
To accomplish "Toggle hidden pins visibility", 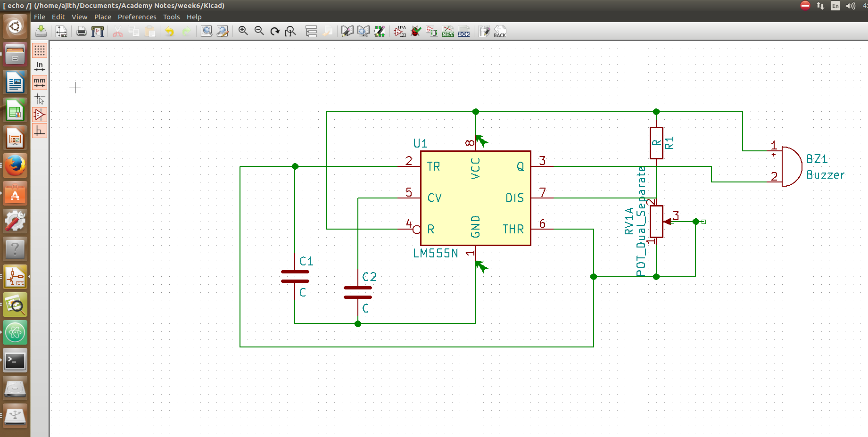I will (40, 115).
